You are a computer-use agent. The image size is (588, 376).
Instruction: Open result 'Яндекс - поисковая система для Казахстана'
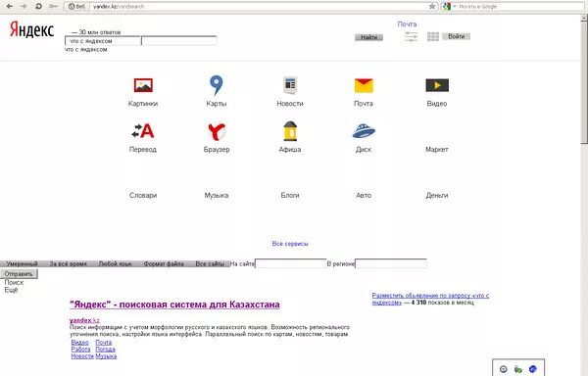[174, 305]
